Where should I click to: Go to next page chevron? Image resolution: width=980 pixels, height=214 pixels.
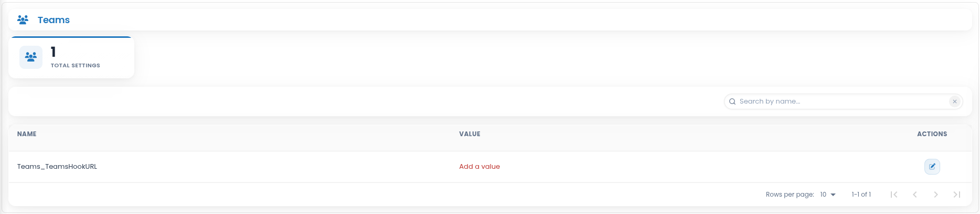point(936,195)
